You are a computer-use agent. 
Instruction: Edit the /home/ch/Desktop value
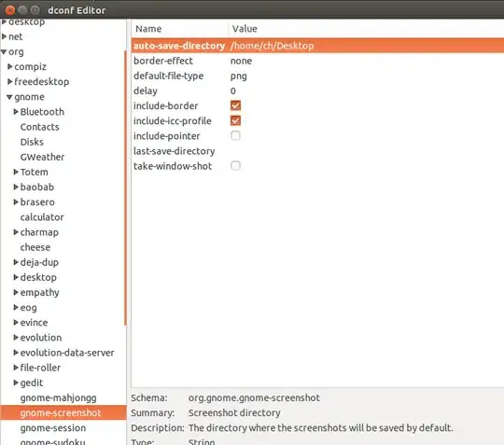coord(272,46)
